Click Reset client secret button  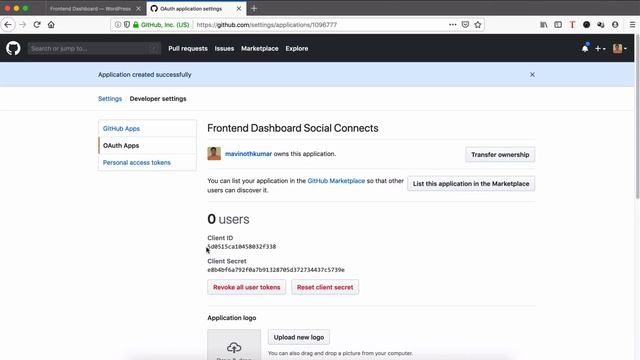click(x=325, y=287)
